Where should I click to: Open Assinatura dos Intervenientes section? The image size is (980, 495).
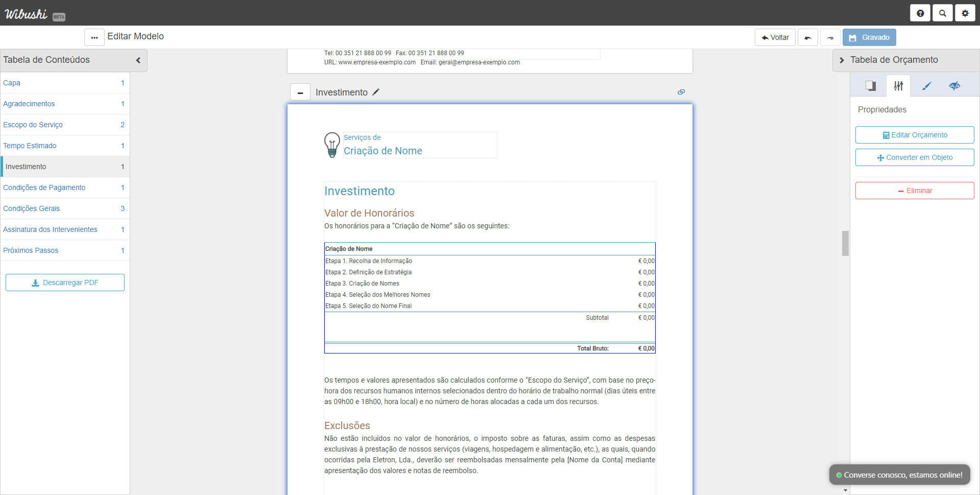[x=65, y=229]
